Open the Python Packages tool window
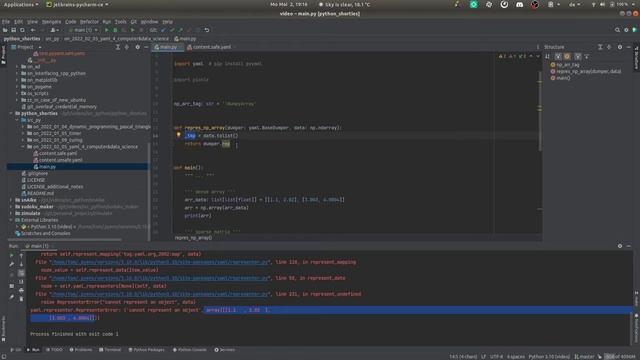 (147, 350)
